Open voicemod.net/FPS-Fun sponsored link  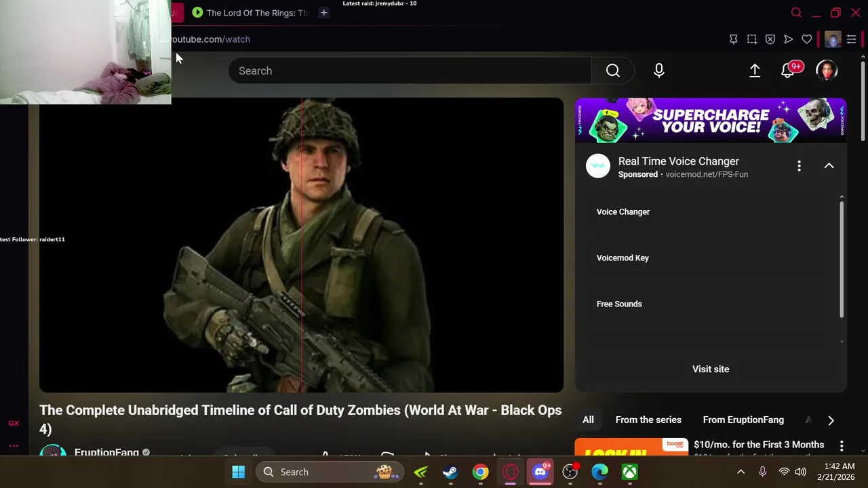point(707,174)
